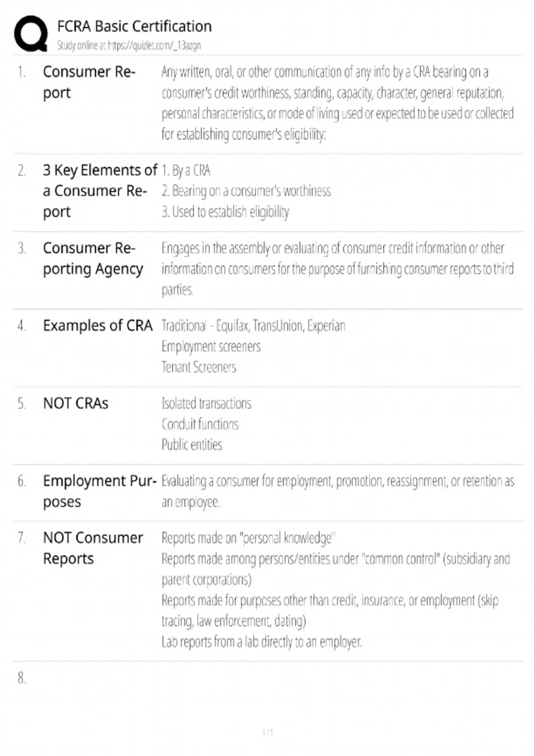
Task: Select the term 'Consumer Report'
Action: tap(89, 82)
